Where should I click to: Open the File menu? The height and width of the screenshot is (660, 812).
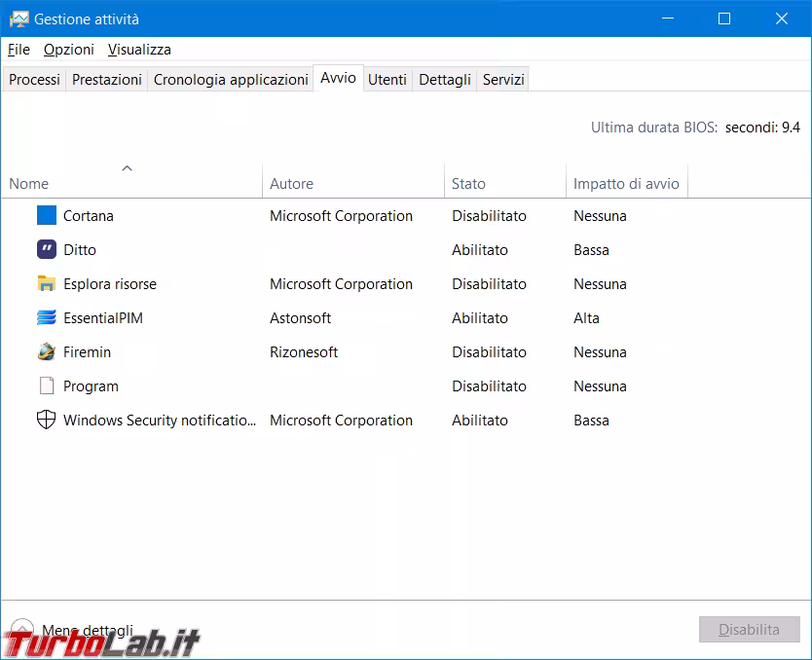(18, 50)
